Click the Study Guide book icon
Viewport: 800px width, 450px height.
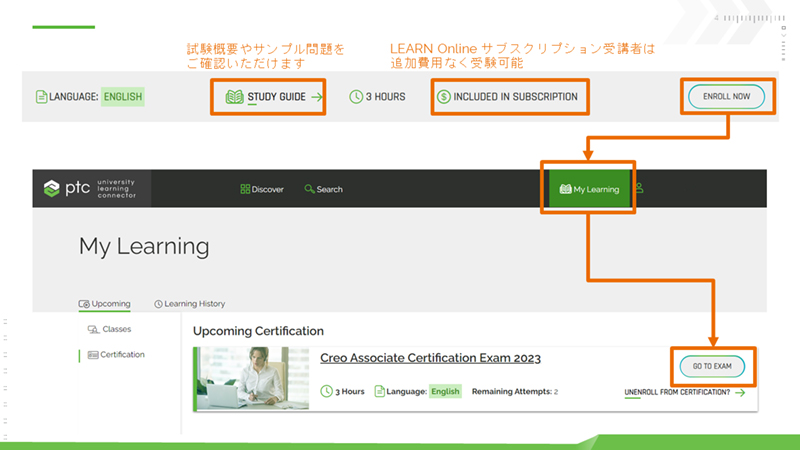pos(235,97)
